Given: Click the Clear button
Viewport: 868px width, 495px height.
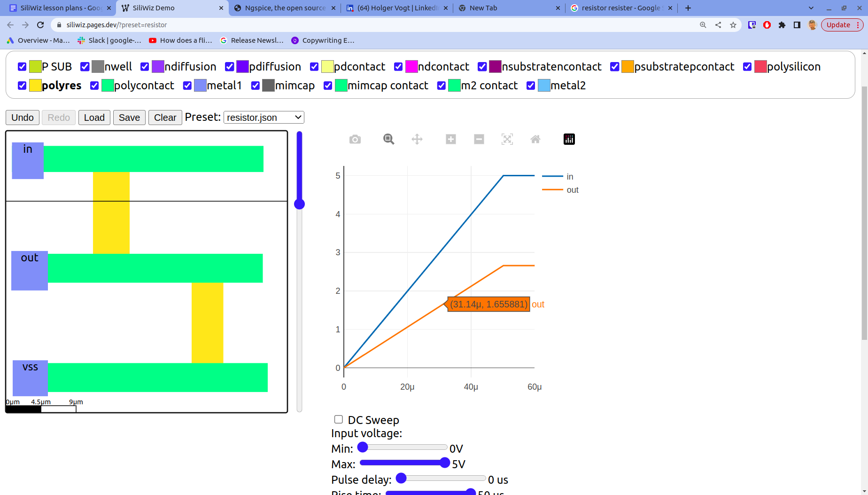Looking at the screenshot, I should 165,118.
